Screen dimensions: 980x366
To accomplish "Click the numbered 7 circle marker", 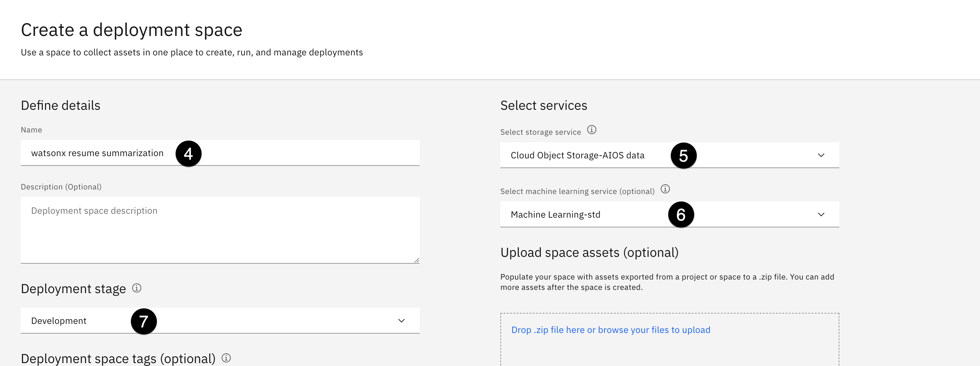I will click(x=144, y=322).
